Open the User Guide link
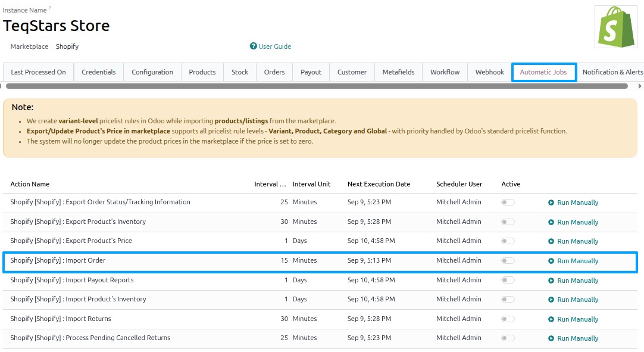Screen dimensions: 644x352 [270, 46]
